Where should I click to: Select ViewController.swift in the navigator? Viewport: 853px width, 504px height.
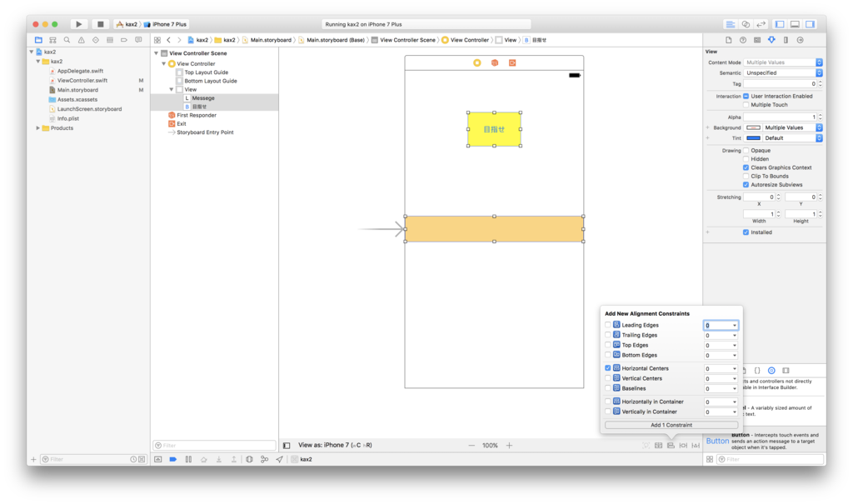(82, 81)
